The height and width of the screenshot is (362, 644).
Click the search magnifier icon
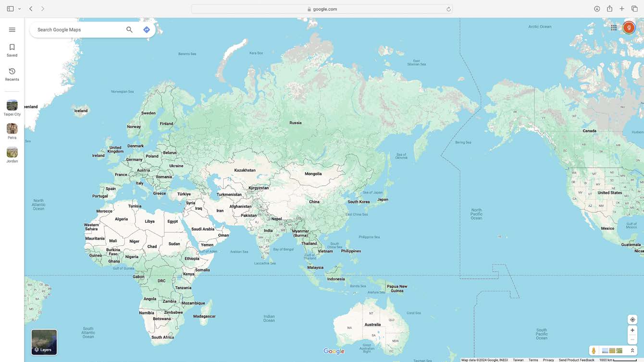coord(129,30)
